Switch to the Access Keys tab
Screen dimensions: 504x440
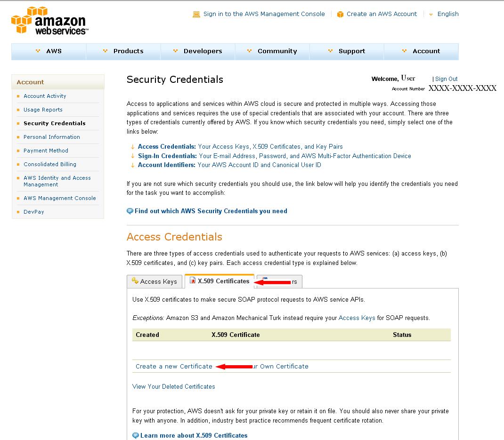tap(154, 281)
